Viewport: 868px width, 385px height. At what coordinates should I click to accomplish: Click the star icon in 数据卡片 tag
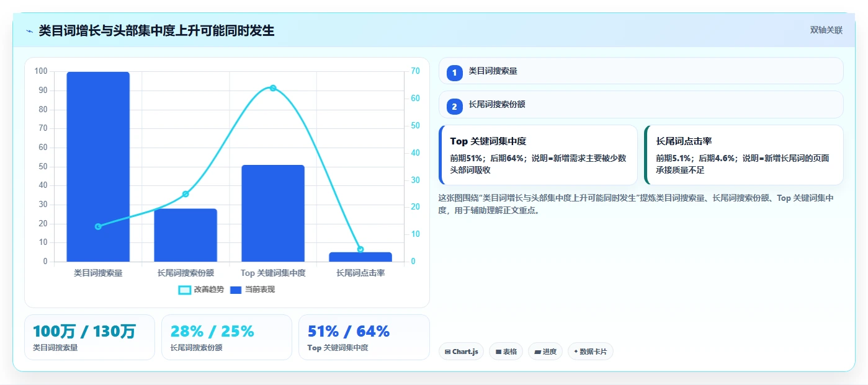(x=576, y=352)
